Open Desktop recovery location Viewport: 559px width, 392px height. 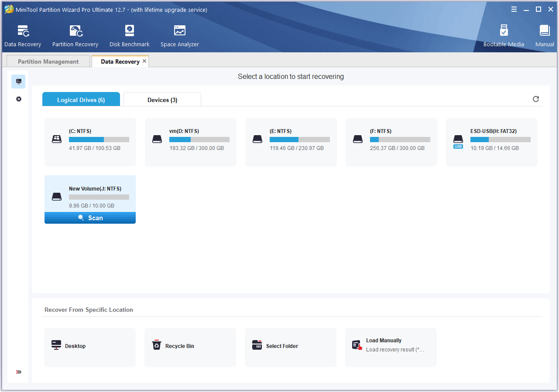tap(90, 348)
